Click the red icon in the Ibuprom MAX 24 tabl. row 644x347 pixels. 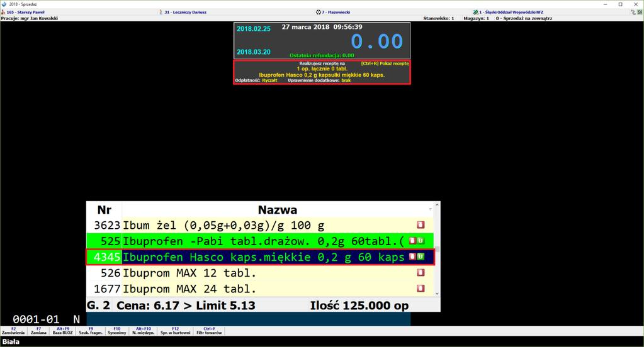click(x=420, y=289)
